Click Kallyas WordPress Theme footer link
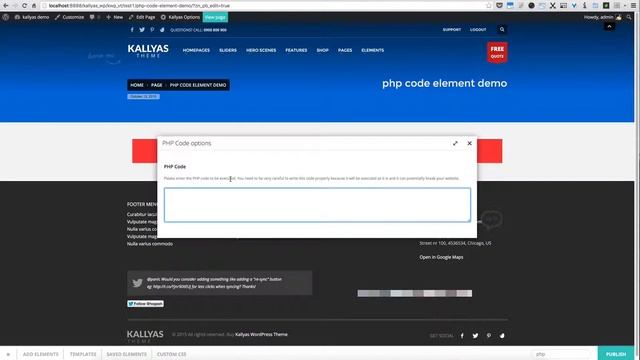 click(261, 334)
